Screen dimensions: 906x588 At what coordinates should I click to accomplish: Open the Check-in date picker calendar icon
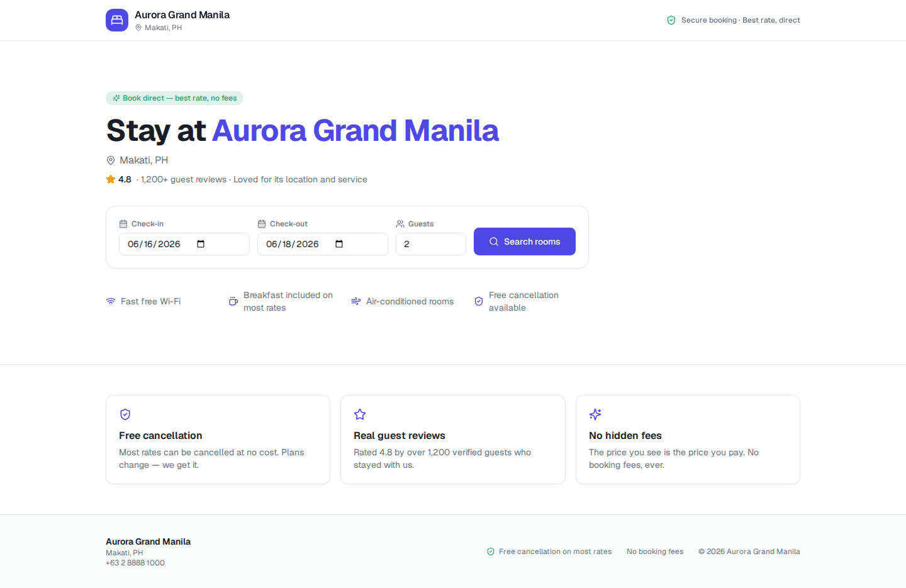201,244
